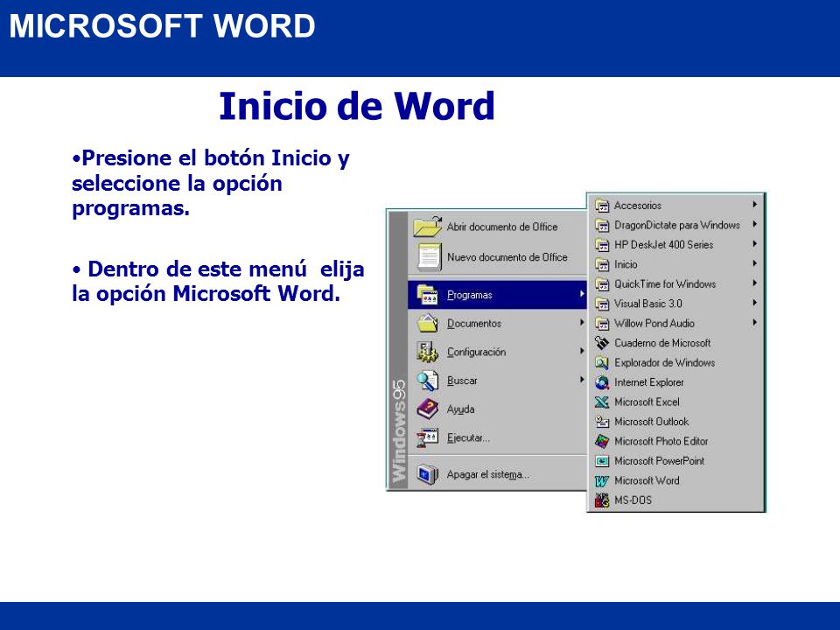The image size is (840, 630).
Task: Expand the QuickTime for Windows arrow
Action: click(754, 283)
